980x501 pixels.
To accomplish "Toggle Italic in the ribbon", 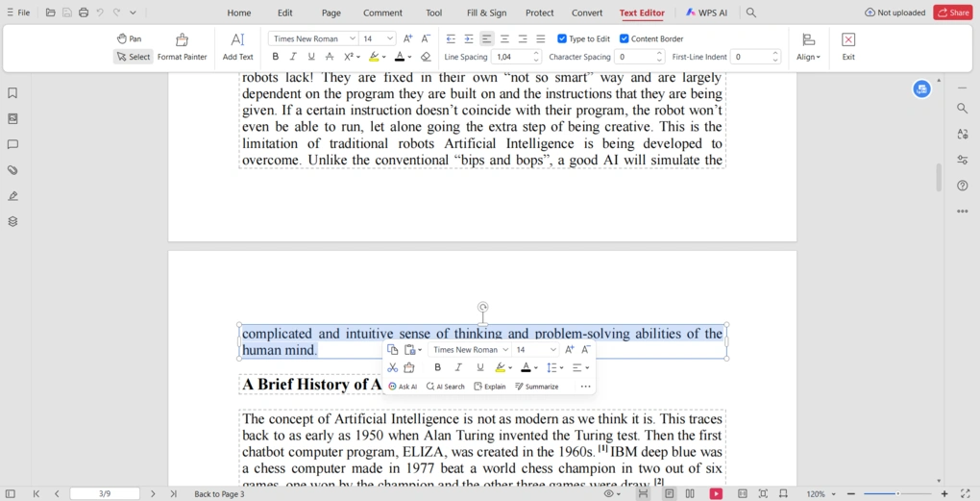I will pos(293,57).
